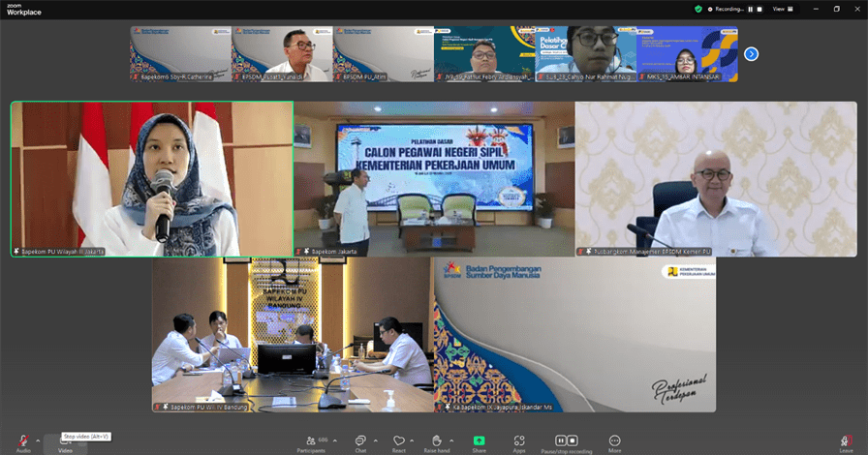Viewport: 868px width, 455px height.
Task: Open the Participants panel
Action: click(x=311, y=444)
